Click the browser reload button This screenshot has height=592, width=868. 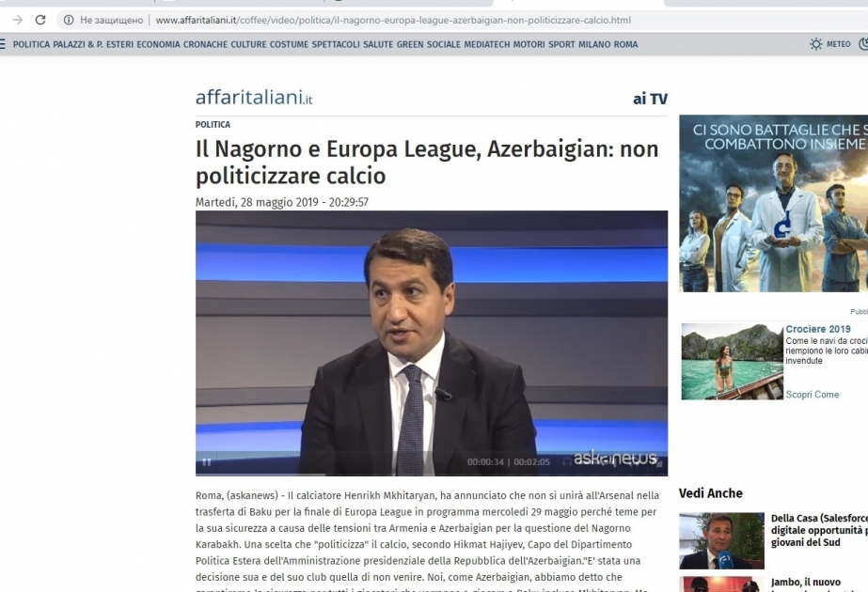(40, 20)
